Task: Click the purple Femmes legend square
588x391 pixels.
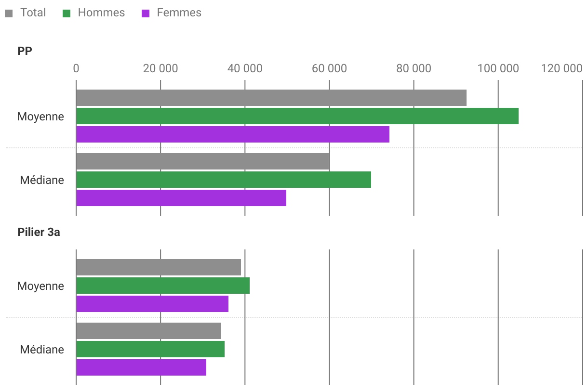Action: [145, 13]
